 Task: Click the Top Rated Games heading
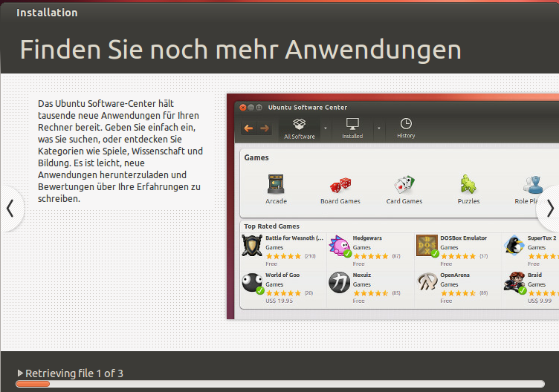click(271, 226)
